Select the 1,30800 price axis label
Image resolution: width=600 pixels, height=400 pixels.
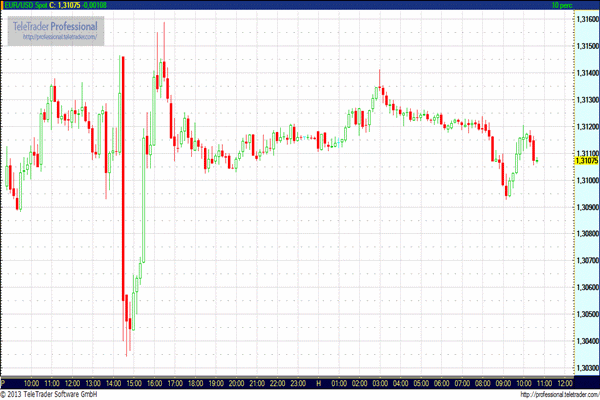(x=587, y=233)
